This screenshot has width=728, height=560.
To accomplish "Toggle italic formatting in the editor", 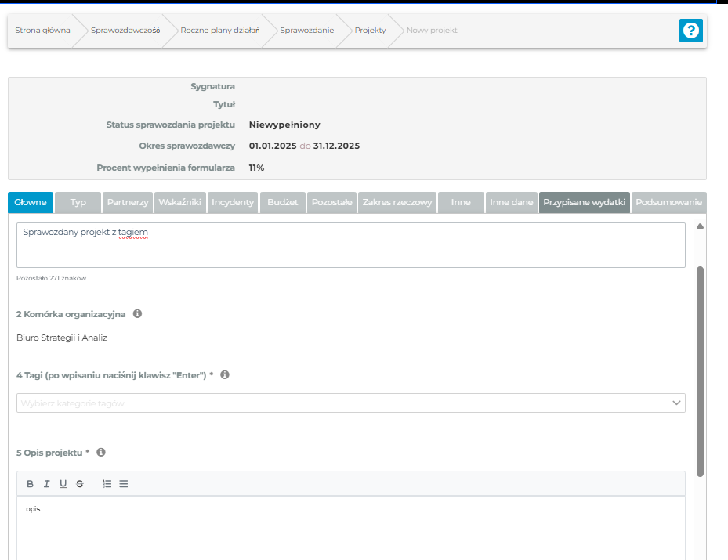I will tap(47, 484).
